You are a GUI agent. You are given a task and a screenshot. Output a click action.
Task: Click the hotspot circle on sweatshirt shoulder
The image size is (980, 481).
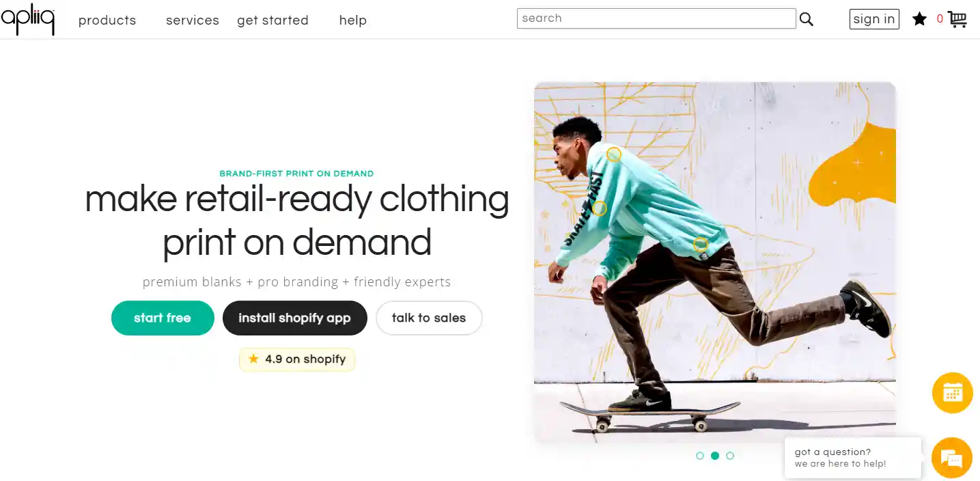(x=614, y=155)
